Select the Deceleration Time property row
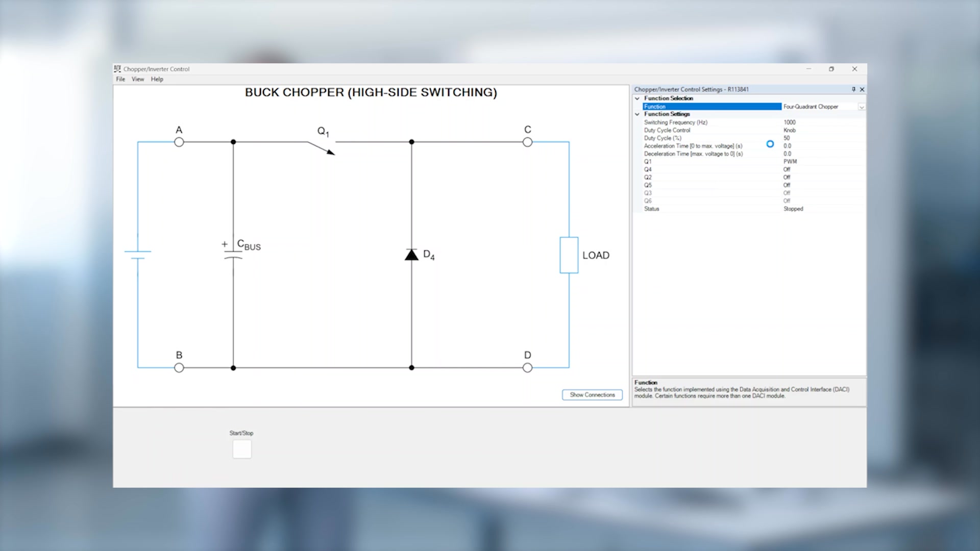 tap(753, 154)
